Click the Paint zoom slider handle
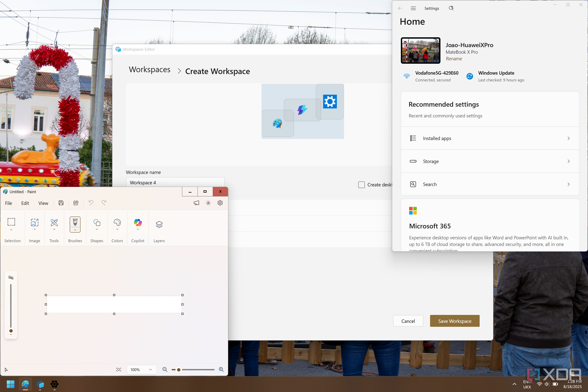588x392 pixels. point(178,370)
